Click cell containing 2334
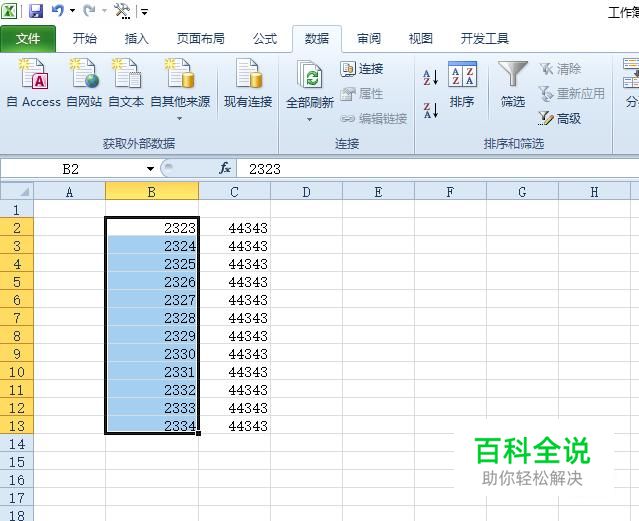The image size is (639, 521). pos(152,425)
